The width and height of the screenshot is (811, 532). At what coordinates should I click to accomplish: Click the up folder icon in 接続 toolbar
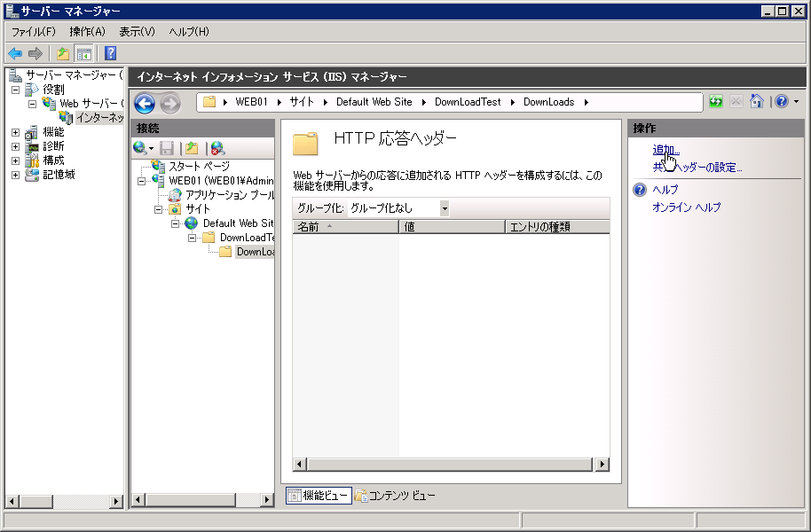coord(192,148)
